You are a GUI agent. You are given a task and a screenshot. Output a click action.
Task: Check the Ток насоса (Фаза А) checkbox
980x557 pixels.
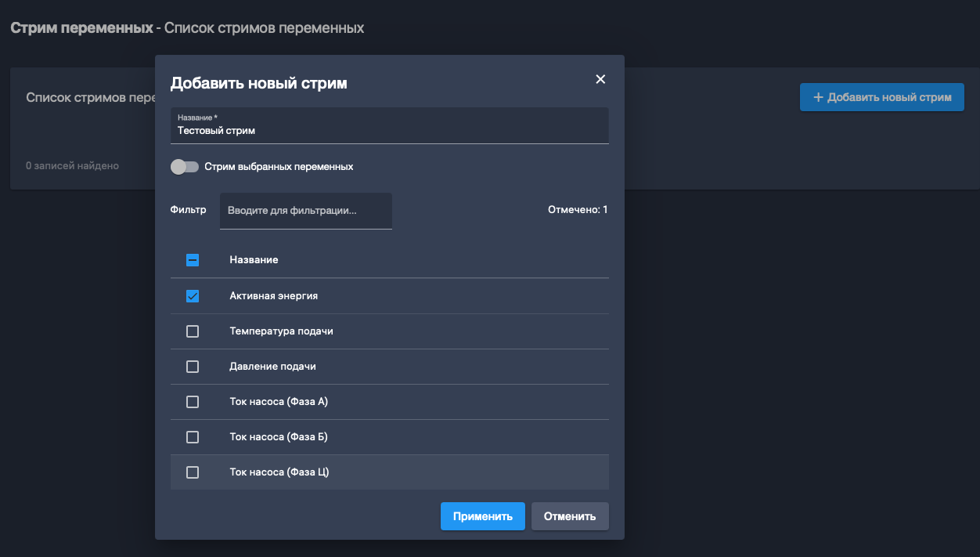193,402
